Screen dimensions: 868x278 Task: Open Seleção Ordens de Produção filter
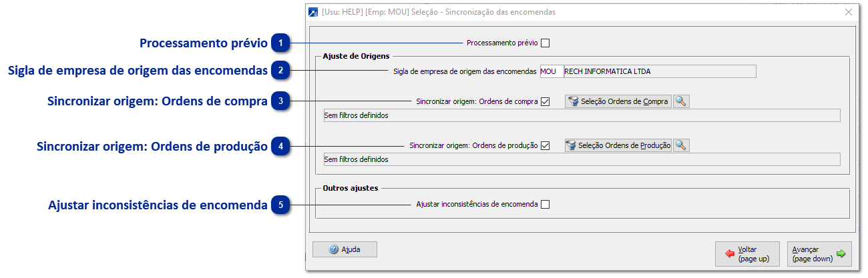point(618,145)
